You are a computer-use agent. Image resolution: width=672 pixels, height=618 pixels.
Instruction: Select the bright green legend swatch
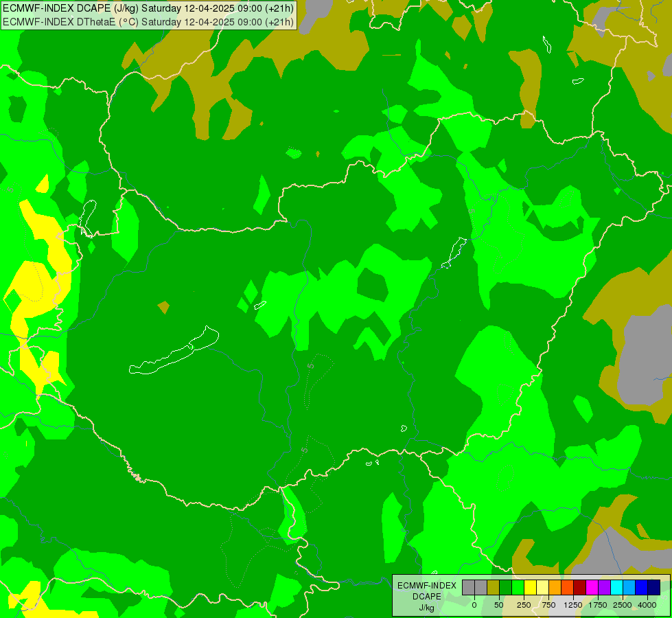pos(518,587)
